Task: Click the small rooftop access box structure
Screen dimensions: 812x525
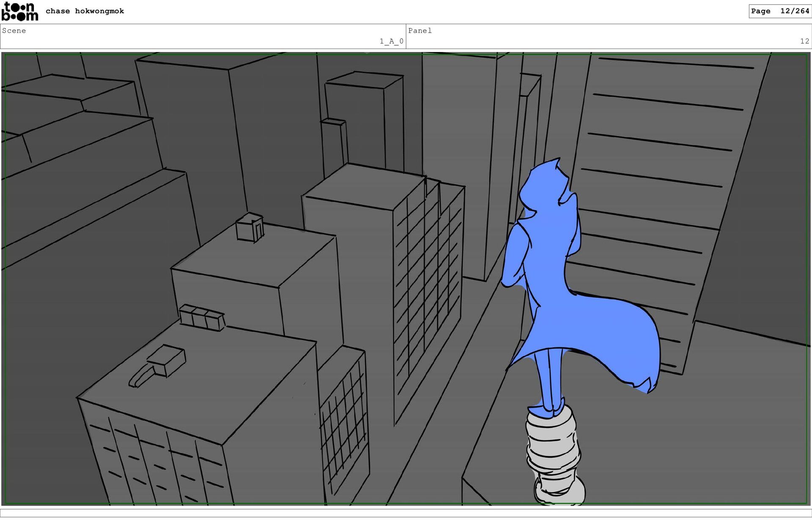Action: [x=250, y=228]
